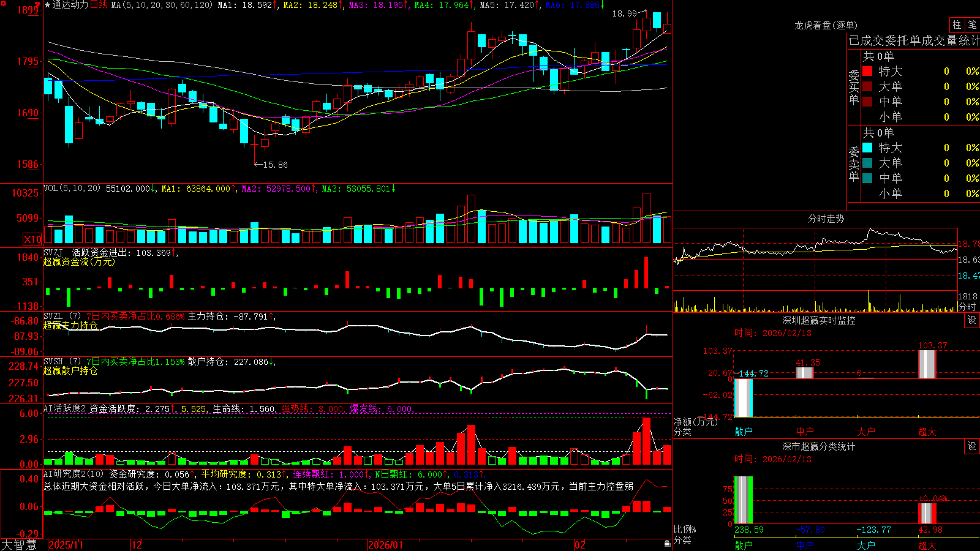
Task: Click the dark red 中单 buy-order swatch
Action: point(867,102)
